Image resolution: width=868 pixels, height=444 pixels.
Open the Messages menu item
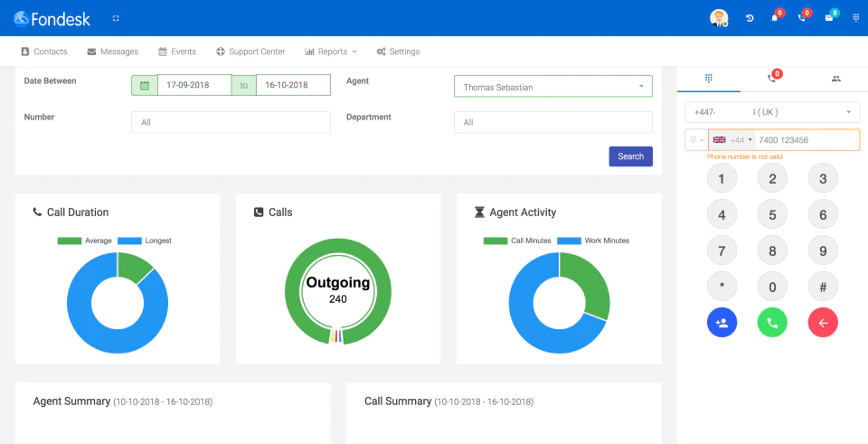click(x=113, y=52)
